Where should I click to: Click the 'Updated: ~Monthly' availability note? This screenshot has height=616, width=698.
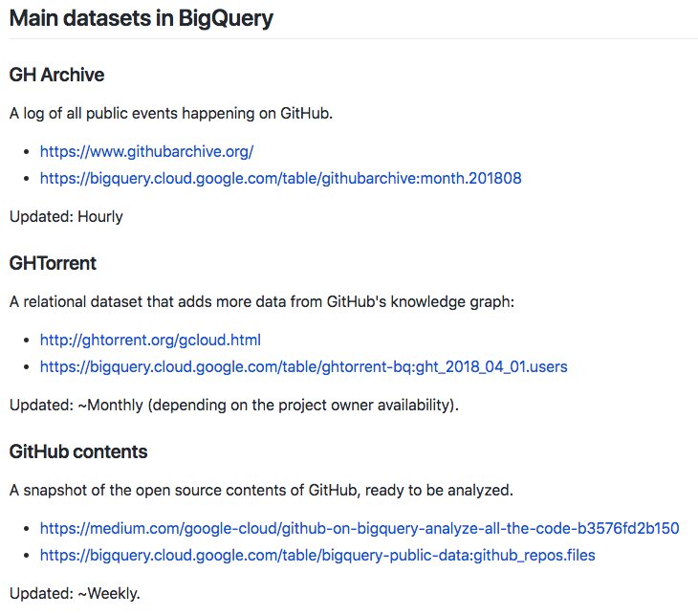coord(234,406)
